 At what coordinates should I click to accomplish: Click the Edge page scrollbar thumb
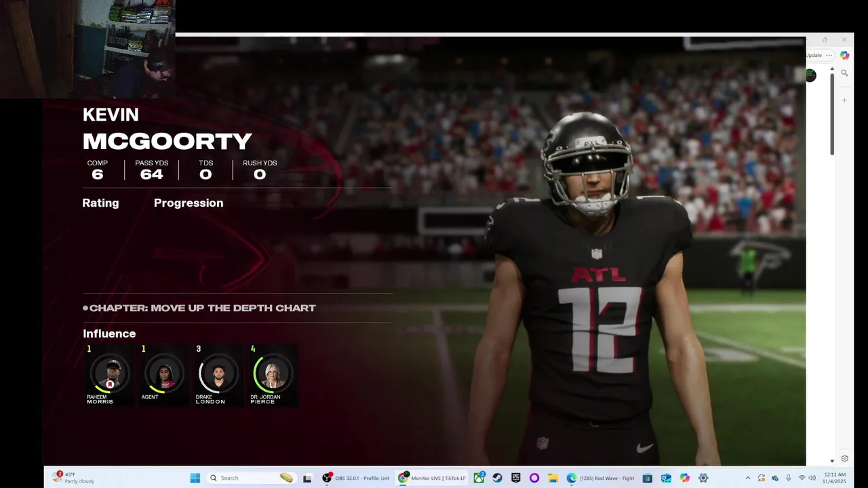click(833, 114)
